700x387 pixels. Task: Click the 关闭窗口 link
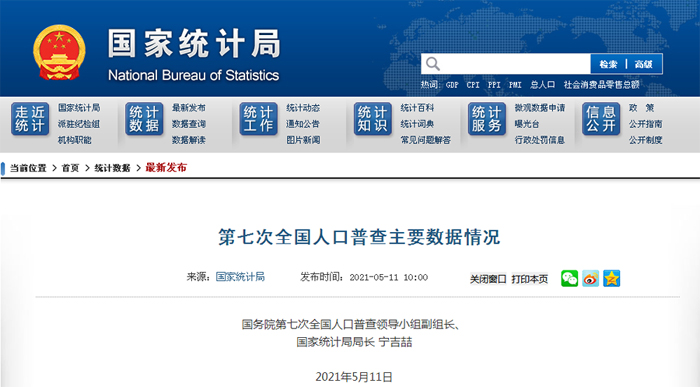tap(488, 279)
